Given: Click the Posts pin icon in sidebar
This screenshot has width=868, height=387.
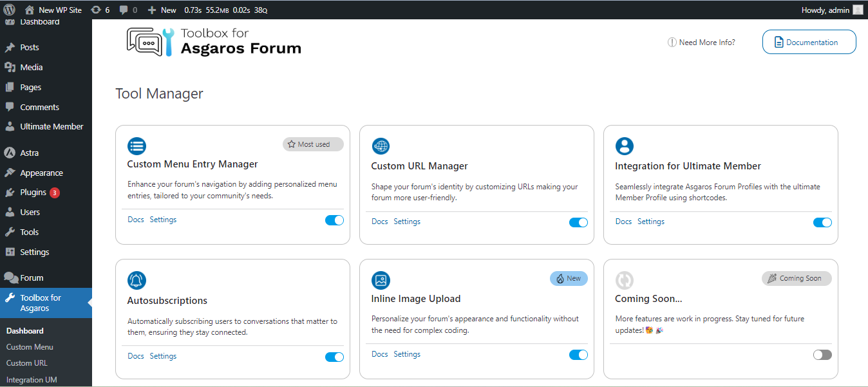Looking at the screenshot, I should pyautogui.click(x=10, y=47).
